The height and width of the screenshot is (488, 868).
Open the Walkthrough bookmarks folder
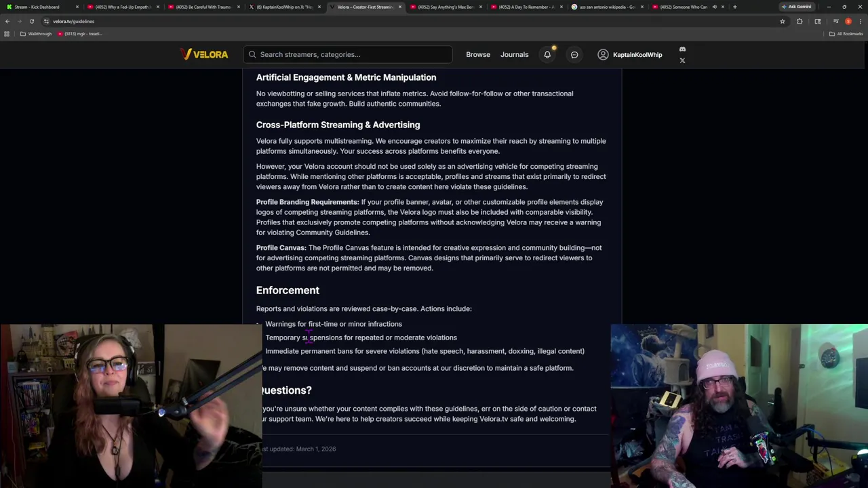36,34
